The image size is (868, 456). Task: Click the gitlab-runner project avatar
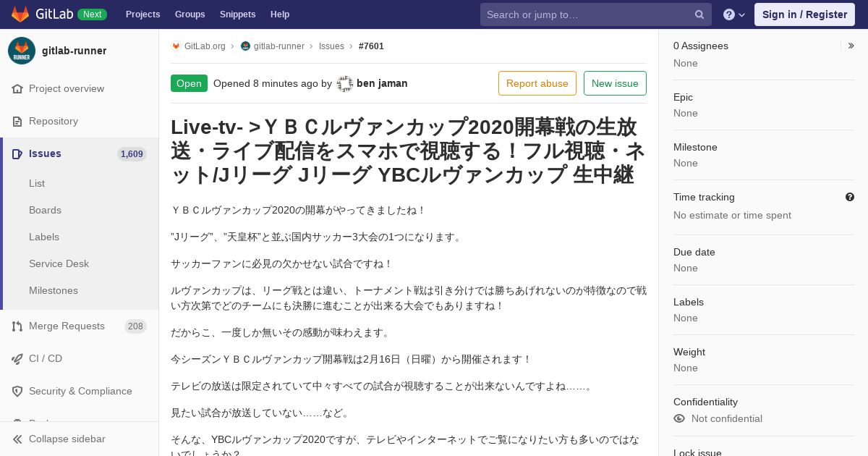[22, 51]
